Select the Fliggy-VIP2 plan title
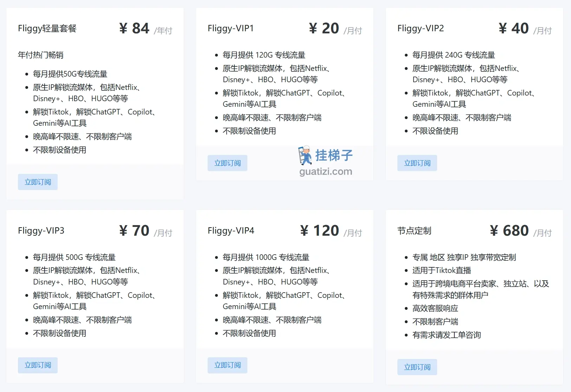This screenshot has height=392, width=571. click(x=421, y=28)
